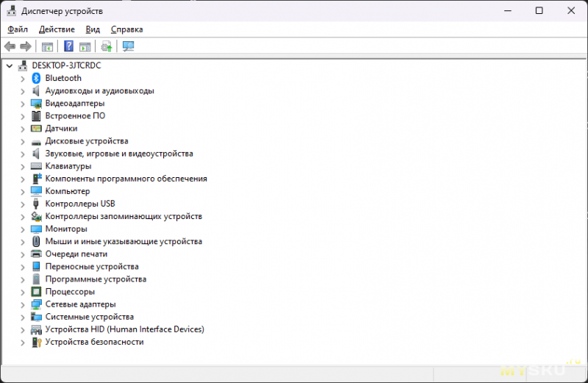Select the Устройства безопасности row
Viewport: 588px width, 383px height.
(95, 342)
